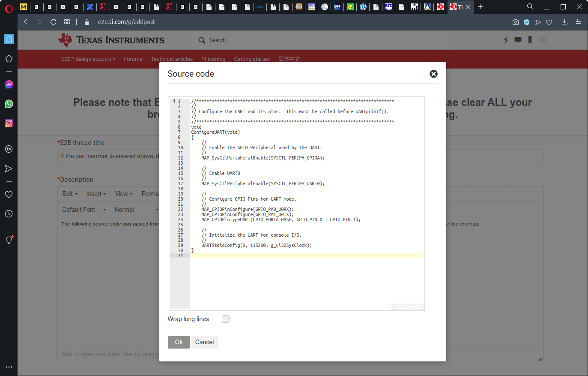Go to the Texas Instruments logo homepage
The width and height of the screenshot is (588, 376).
pos(111,40)
